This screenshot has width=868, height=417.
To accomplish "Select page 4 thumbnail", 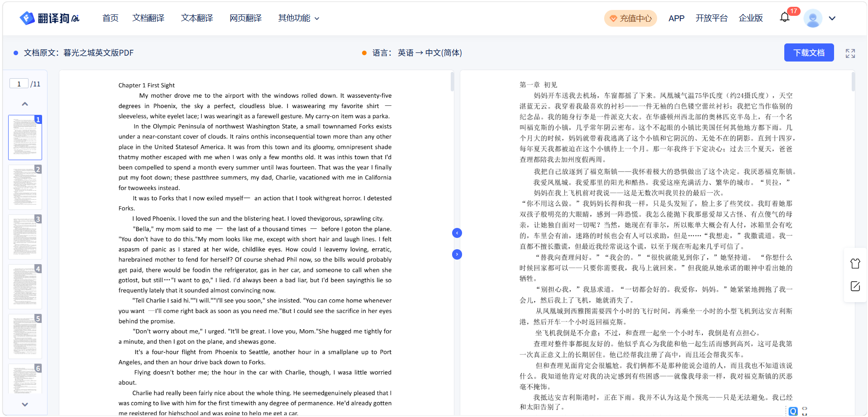I will 25,287.
